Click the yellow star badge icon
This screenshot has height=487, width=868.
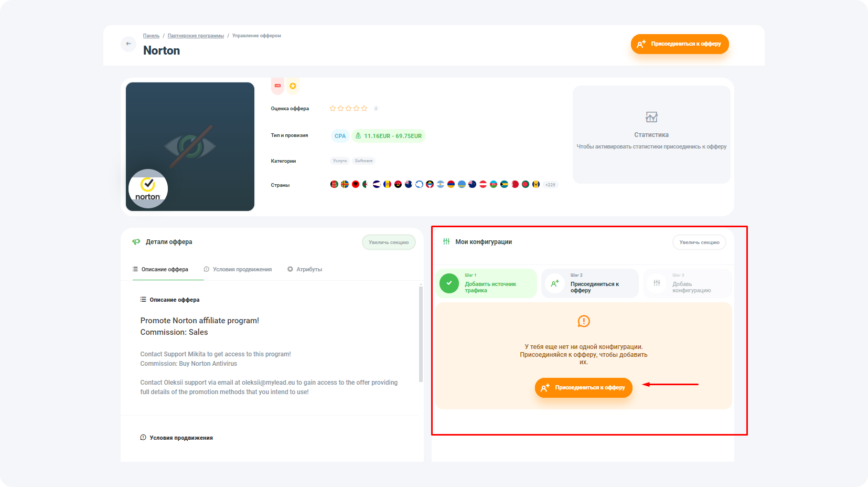click(x=293, y=85)
